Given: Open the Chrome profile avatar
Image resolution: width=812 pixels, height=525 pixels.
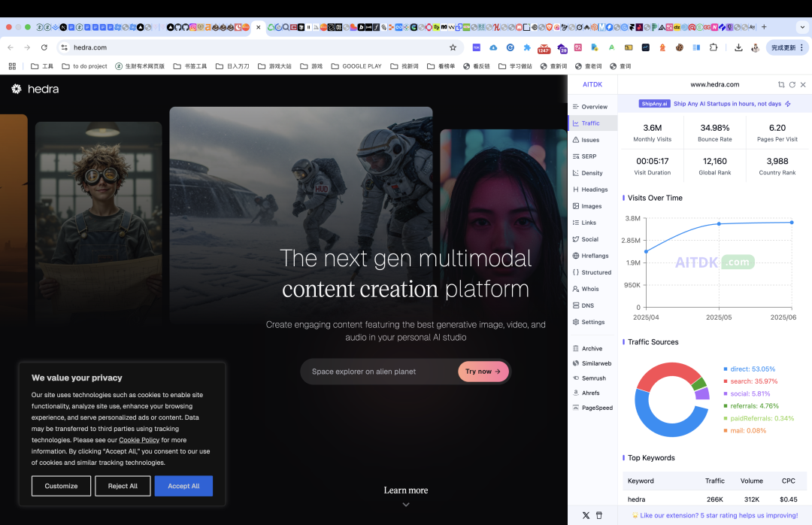Looking at the screenshot, I should click(755, 47).
